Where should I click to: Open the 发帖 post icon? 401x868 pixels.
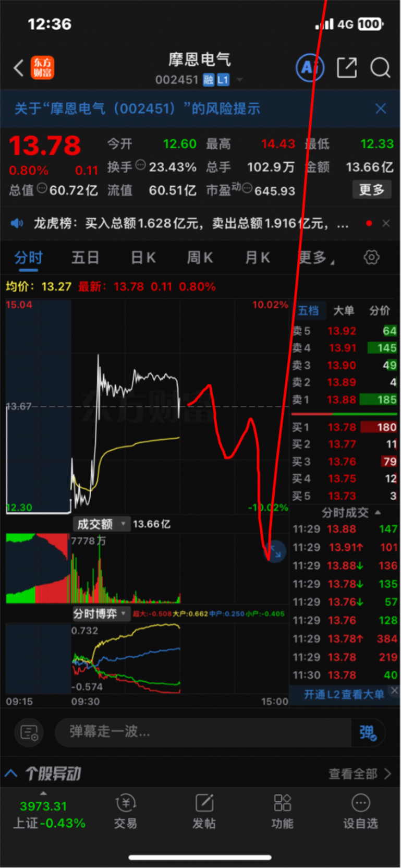(x=204, y=812)
